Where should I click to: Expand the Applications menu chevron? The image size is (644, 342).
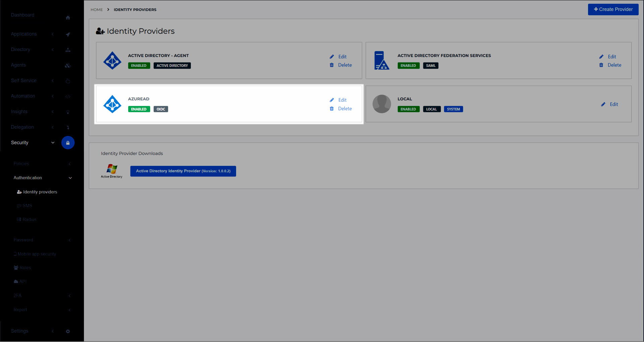coord(53,34)
